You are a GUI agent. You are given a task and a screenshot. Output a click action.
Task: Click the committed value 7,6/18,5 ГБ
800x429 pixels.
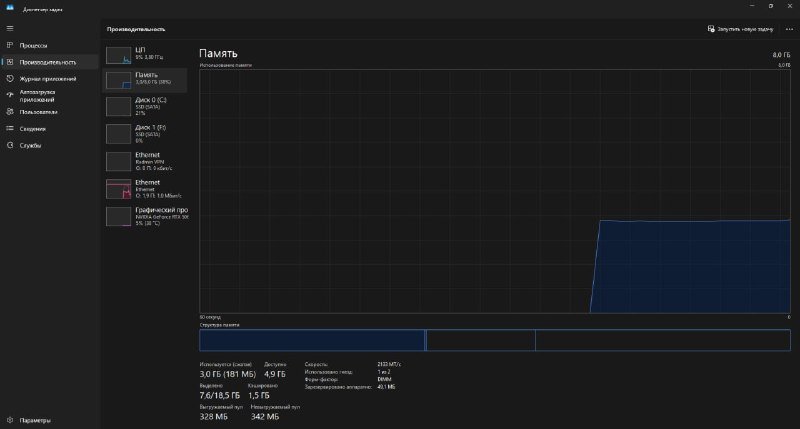[x=219, y=396]
